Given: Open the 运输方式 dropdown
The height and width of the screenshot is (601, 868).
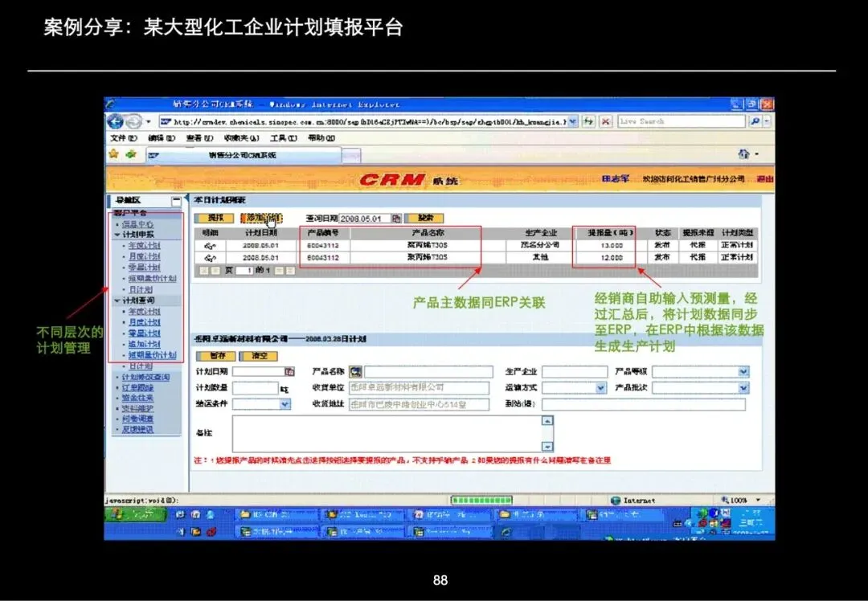Looking at the screenshot, I should tap(601, 388).
